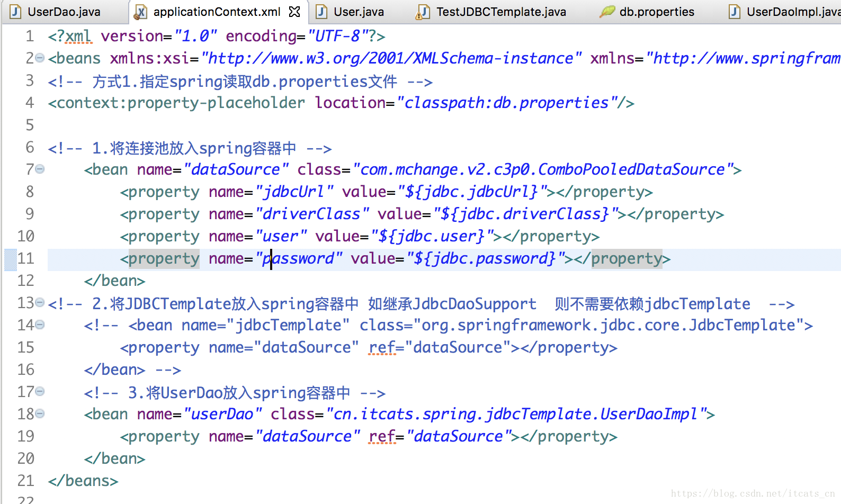Screen dimensions: 841x504
Task: Collapse the comment fold on line 13
Action: click(40, 303)
